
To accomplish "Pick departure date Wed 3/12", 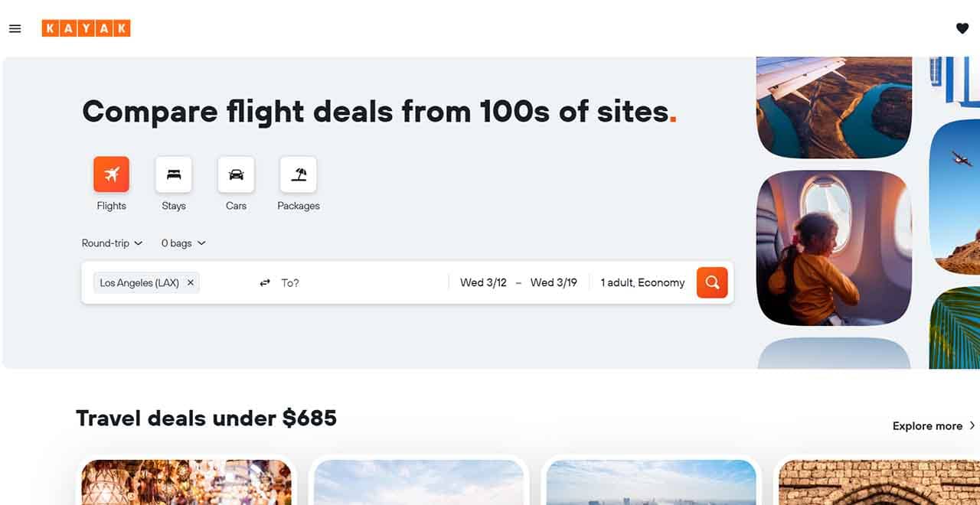I will tap(483, 282).
